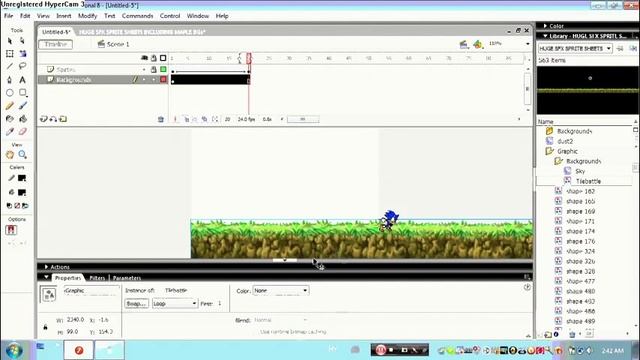Select the Selection arrow tool
Viewport: 640px width, 360px height.
pos(10,41)
